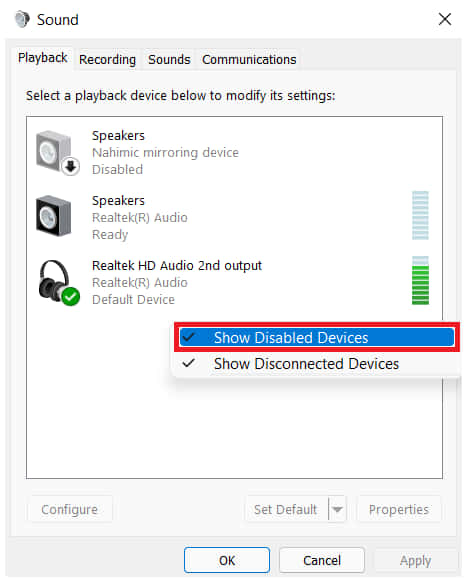Open the Sounds tab
Image resolution: width=467 pixels, height=581 pixels.
(x=169, y=60)
